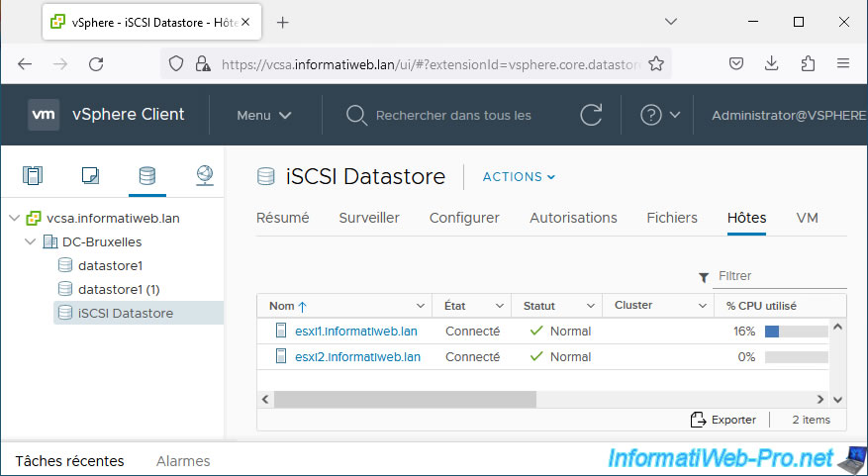Viewport: 868px width, 476px height.
Task: Switch to the Surveiller tab
Action: coord(369,218)
